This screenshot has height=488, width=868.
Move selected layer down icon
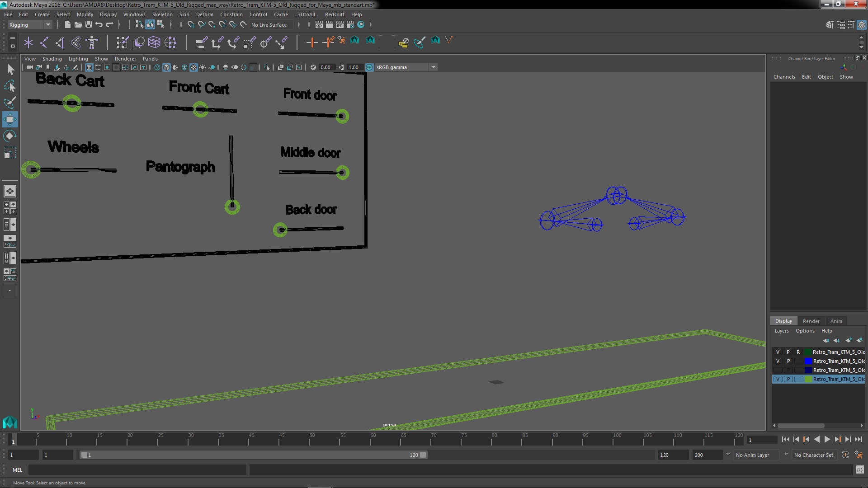coord(836,340)
